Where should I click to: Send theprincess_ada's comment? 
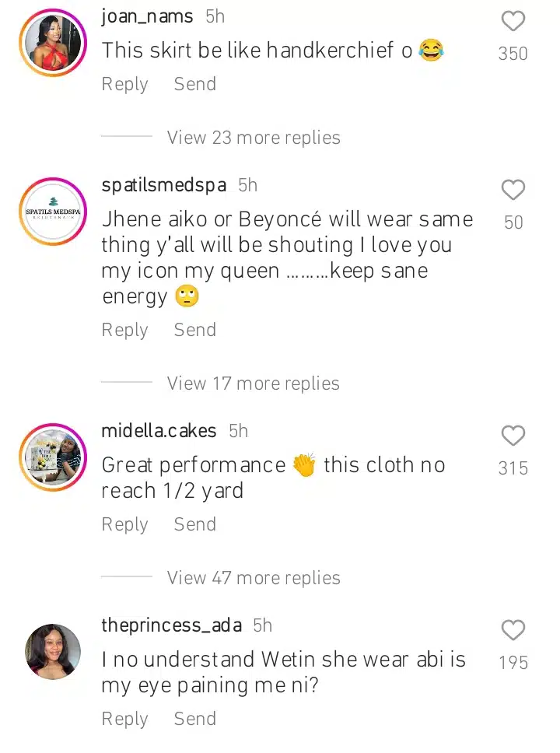[x=194, y=719]
